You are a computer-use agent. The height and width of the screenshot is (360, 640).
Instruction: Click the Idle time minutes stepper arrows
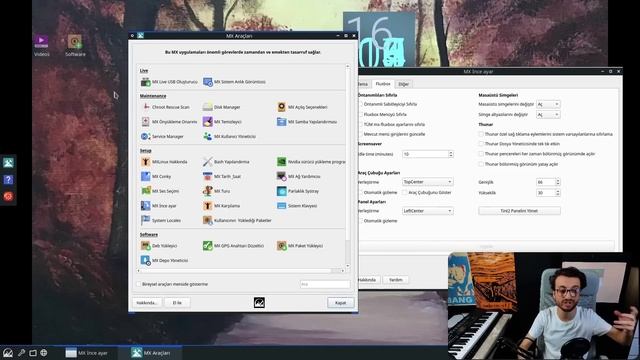click(x=451, y=154)
